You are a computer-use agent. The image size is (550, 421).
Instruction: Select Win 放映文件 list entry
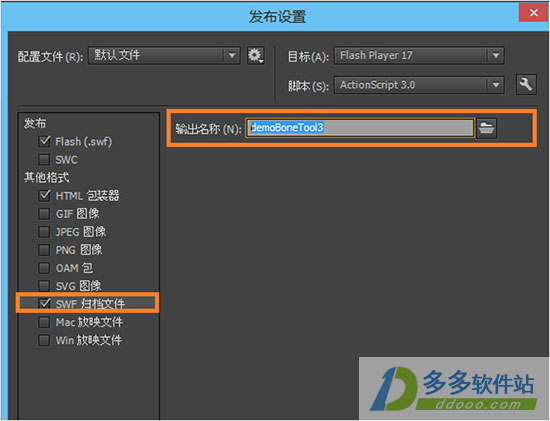coord(89,340)
